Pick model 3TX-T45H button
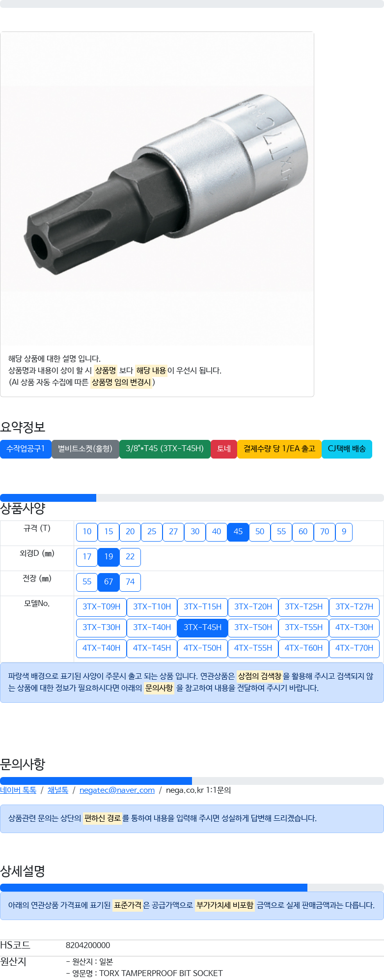Screen dimensions: 384x980 tap(202, 627)
